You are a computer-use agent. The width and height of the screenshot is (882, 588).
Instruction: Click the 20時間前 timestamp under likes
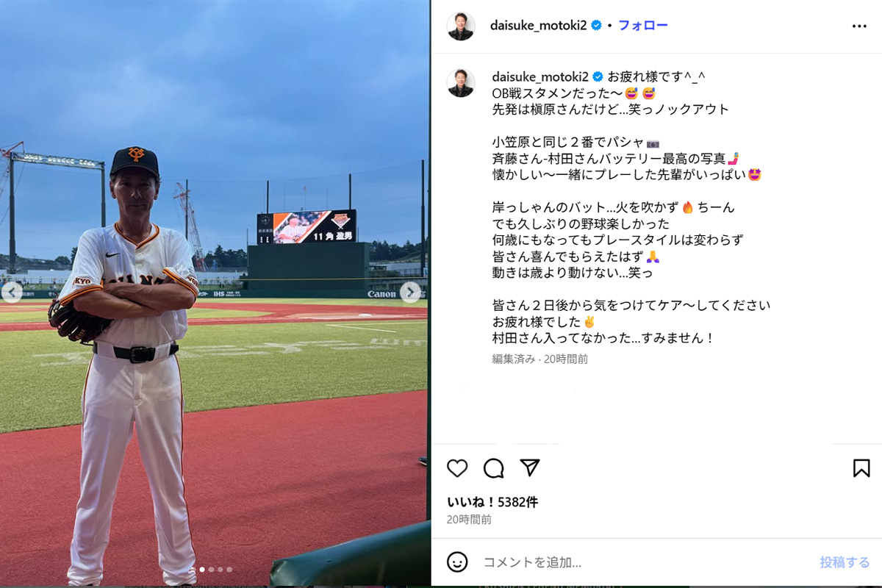tap(469, 520)
